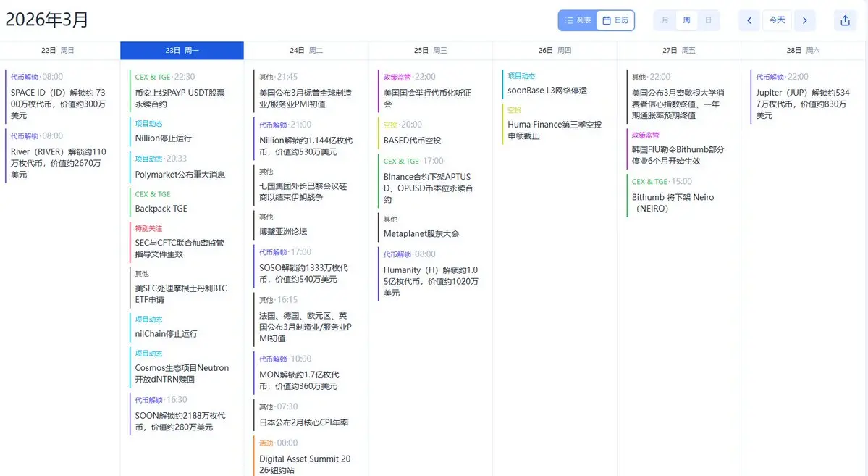This screenshot has width=868, height=476.
Task: Open the Metaplanet股东大会 event
Action: pos(432,227)
